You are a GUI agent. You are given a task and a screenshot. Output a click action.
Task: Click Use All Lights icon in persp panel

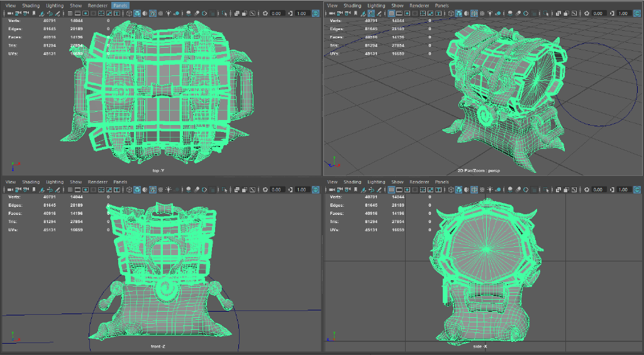point(490,13)
